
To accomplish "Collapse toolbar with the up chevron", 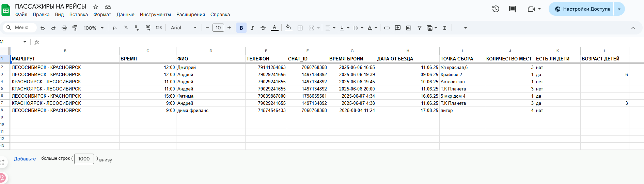I will (x=633, y=28).
